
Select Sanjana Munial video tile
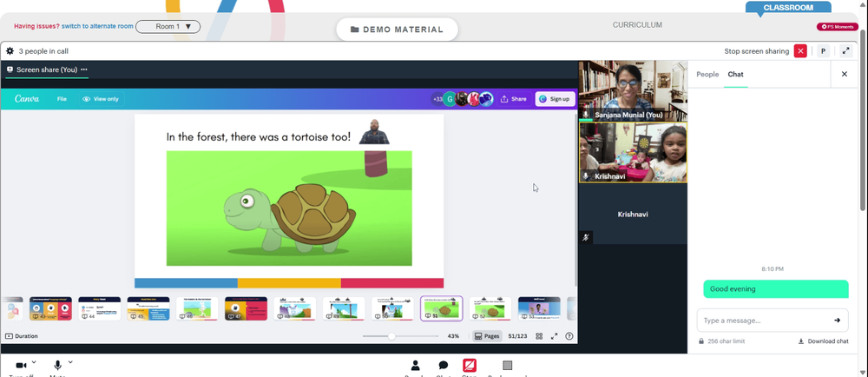pos(633,91)
